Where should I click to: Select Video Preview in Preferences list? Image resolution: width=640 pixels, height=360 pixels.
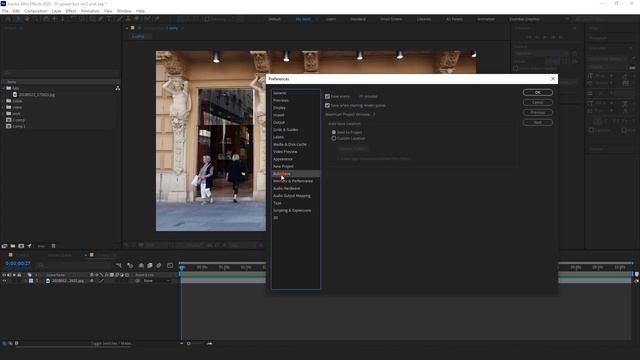tap(285, 152)
